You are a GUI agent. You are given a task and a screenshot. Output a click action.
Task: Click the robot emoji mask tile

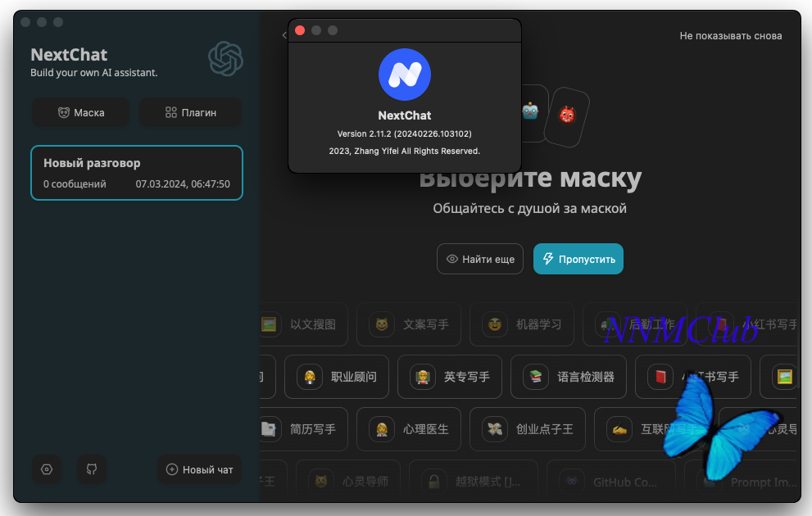(531, 111)
